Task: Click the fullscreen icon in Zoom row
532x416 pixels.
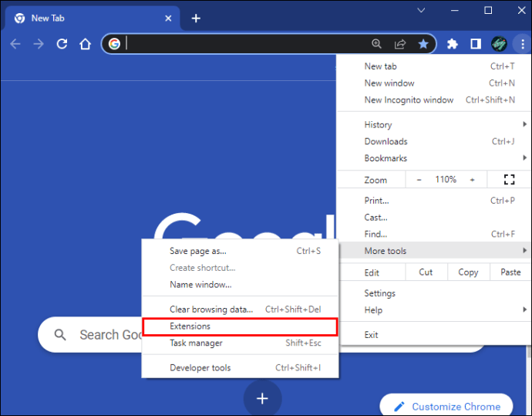Action: tap(509, 179)
